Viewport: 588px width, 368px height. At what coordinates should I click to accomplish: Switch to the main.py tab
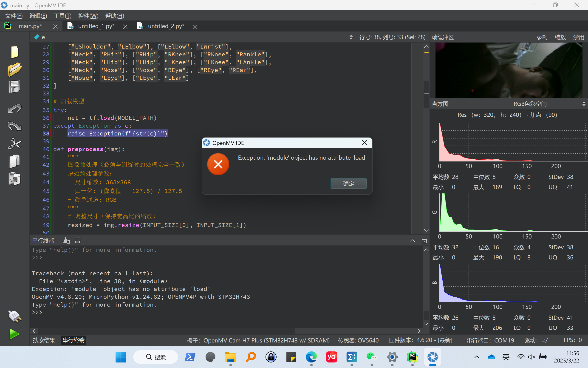pyautogui.click(x=30, y=26)
